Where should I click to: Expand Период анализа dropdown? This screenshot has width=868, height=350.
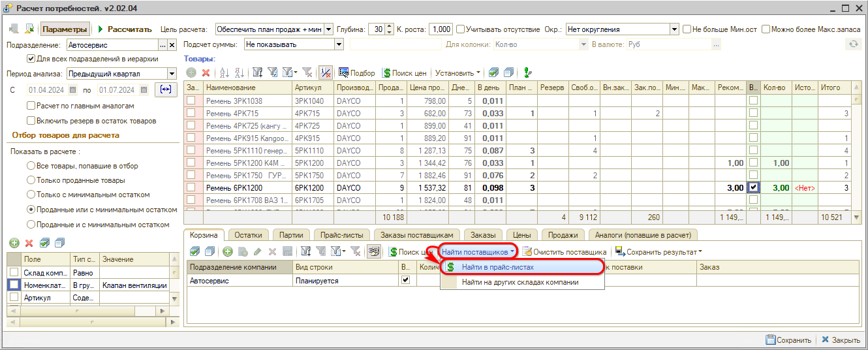tap(172, 74)
